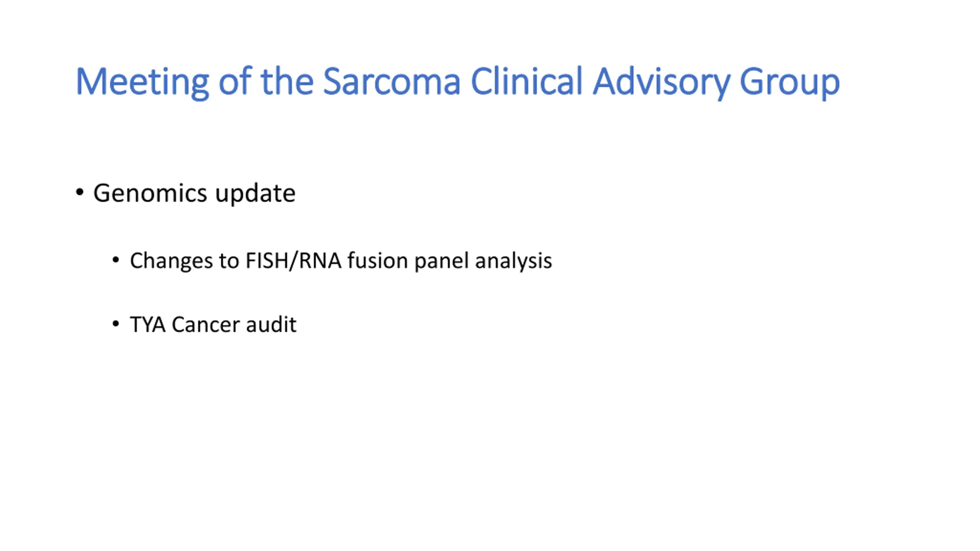
Task: Click the word update in first bullet
Action: pyautogui.click(x=255, y=194)
